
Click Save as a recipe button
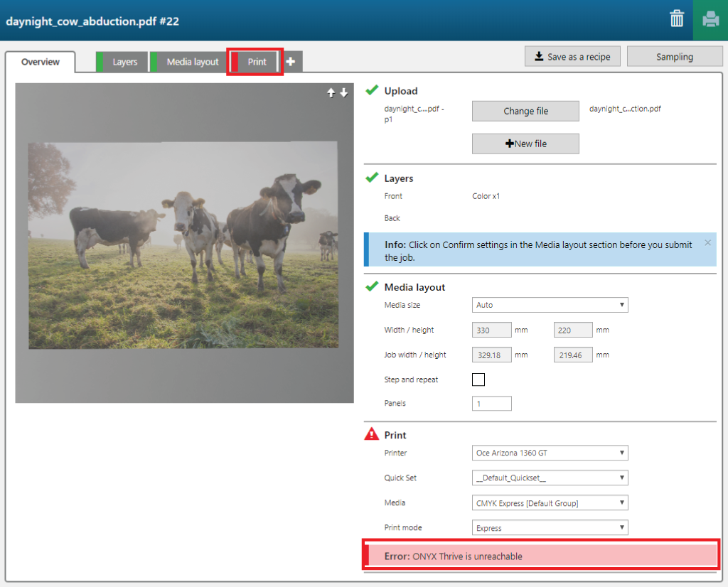pyautogui.click(x=572, y=57)
